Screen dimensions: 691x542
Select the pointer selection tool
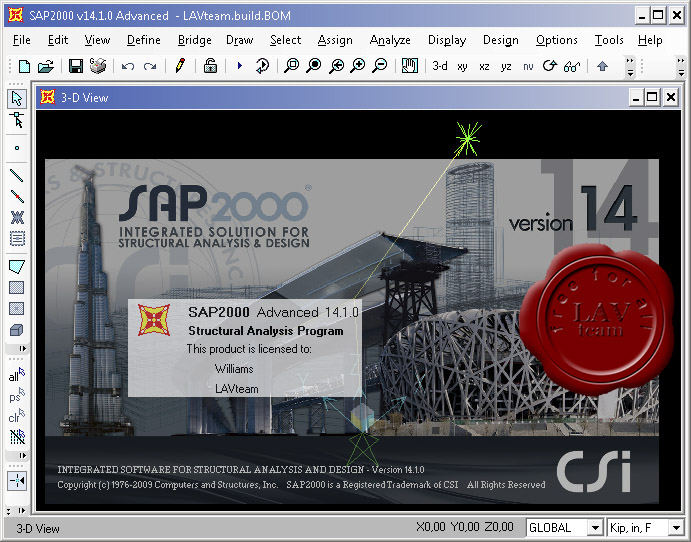[17, 99]
